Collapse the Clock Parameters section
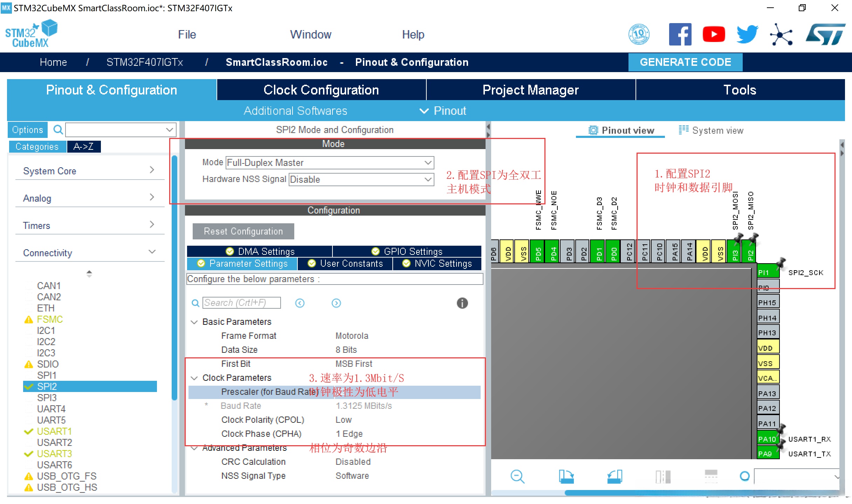 click(194, 378)
